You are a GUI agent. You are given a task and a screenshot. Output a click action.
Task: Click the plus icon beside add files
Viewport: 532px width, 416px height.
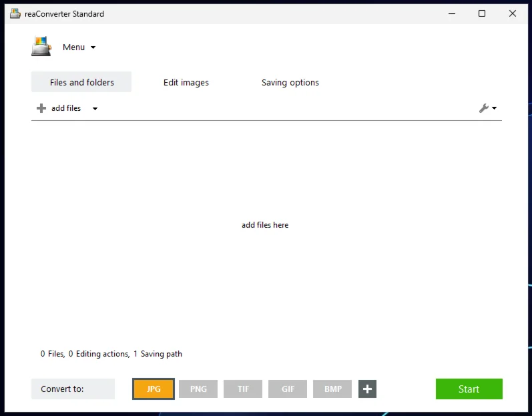(41, 108)
